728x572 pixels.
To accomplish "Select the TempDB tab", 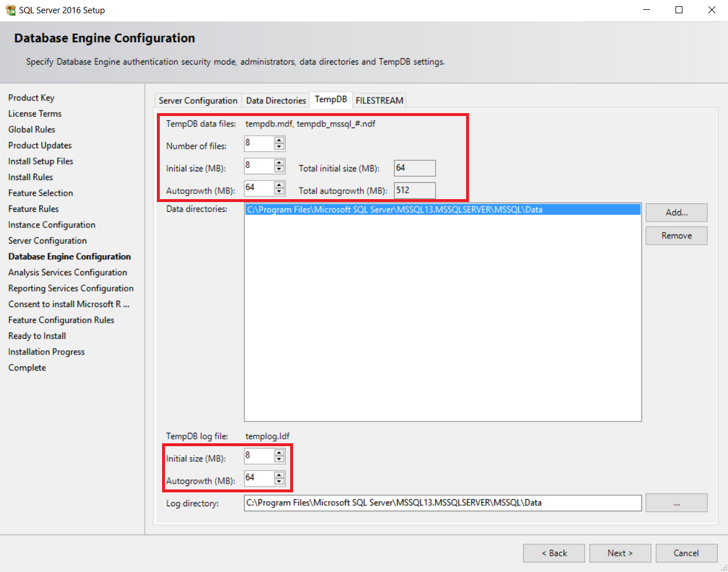I will coord(331,99).
